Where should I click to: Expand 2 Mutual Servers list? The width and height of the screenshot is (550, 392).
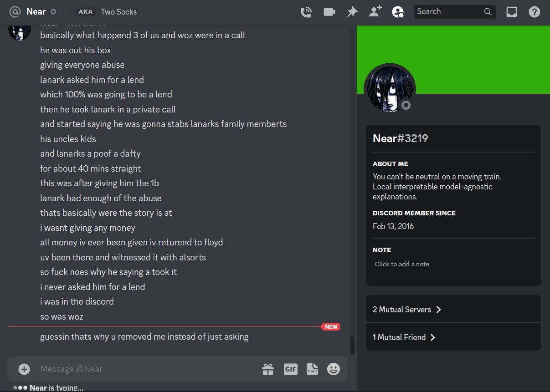click(453, 310)
